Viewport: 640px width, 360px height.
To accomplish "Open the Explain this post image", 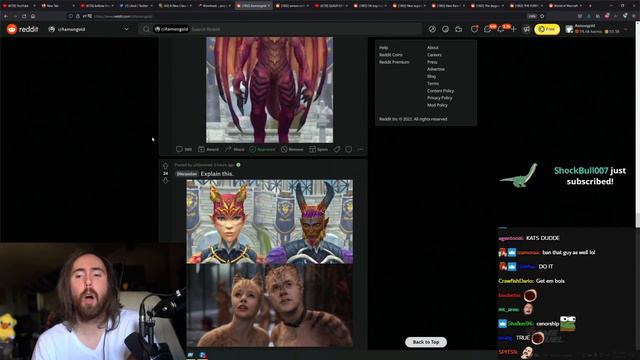I will pos(270,263).
